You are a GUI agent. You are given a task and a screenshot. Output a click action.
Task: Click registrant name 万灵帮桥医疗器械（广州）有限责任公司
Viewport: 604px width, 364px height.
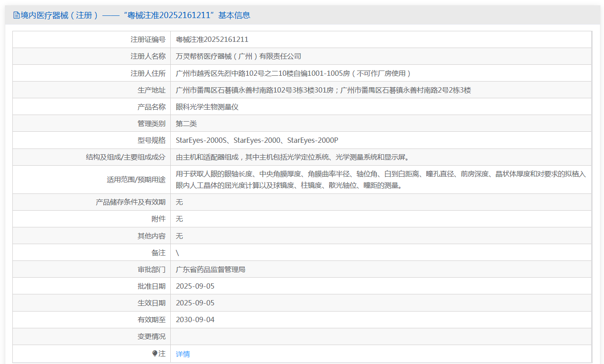[x=238, y=56]
